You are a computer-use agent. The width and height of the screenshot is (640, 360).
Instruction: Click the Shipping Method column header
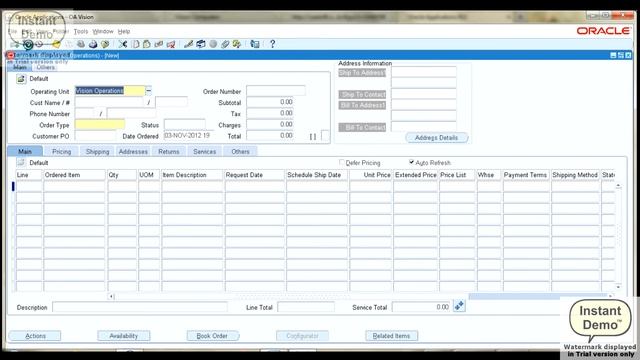[x=575, y=175]
